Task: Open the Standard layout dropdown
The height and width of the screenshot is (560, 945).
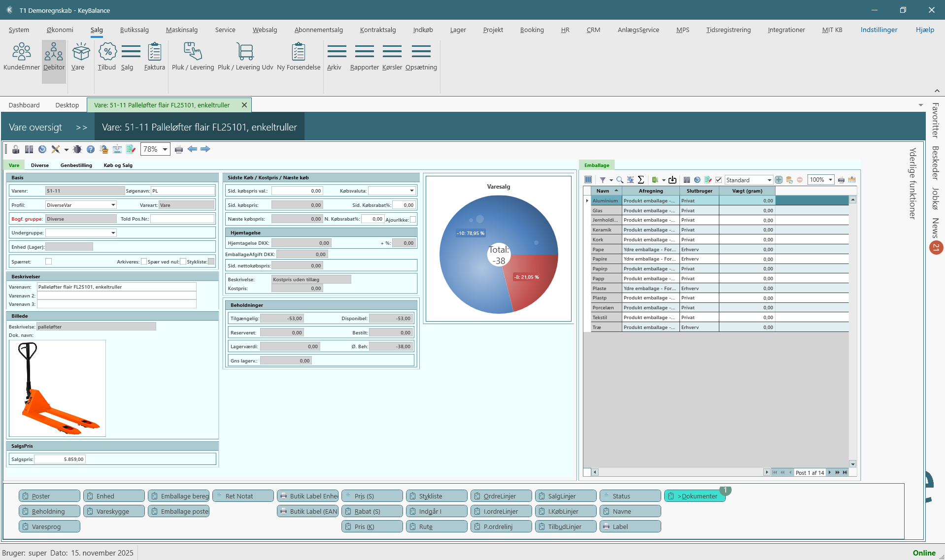Action: [769, 180]
